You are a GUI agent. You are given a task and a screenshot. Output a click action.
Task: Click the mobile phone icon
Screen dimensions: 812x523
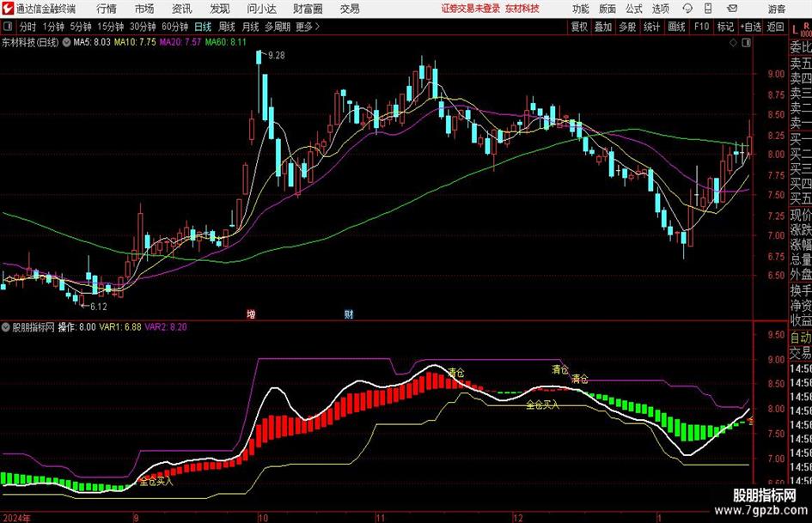pyautogui.click(x=708, y=9)
